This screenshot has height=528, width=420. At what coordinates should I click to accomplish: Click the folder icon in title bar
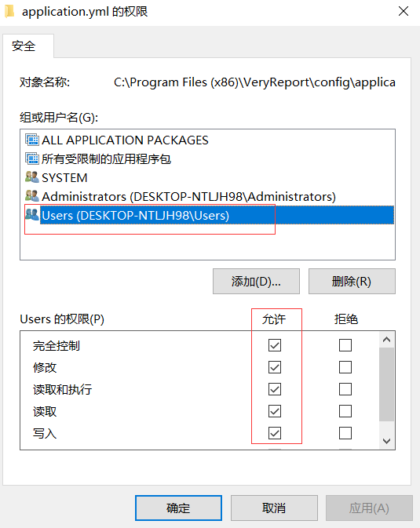(9, 12)
